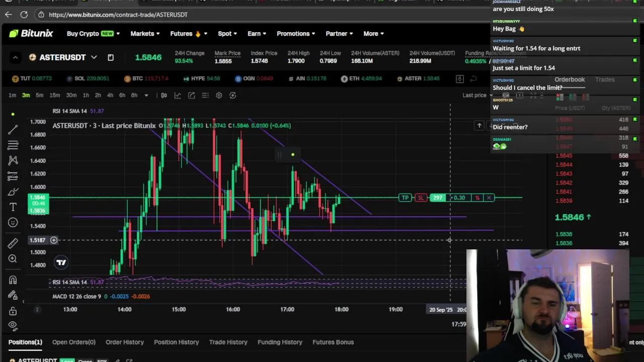This screenshot has height=362, width=644.
Task: Select the brush drawing tool
Action: pos(13,192)
